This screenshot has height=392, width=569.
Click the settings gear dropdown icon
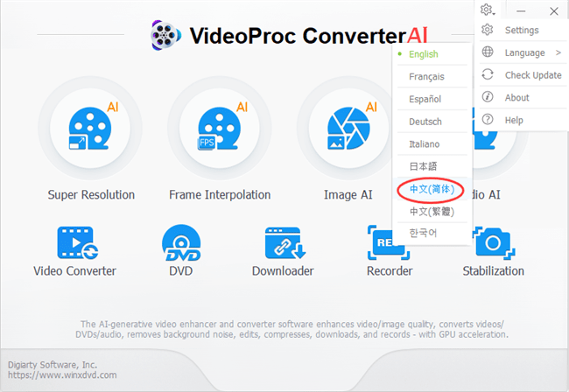(x=488, y=10)
